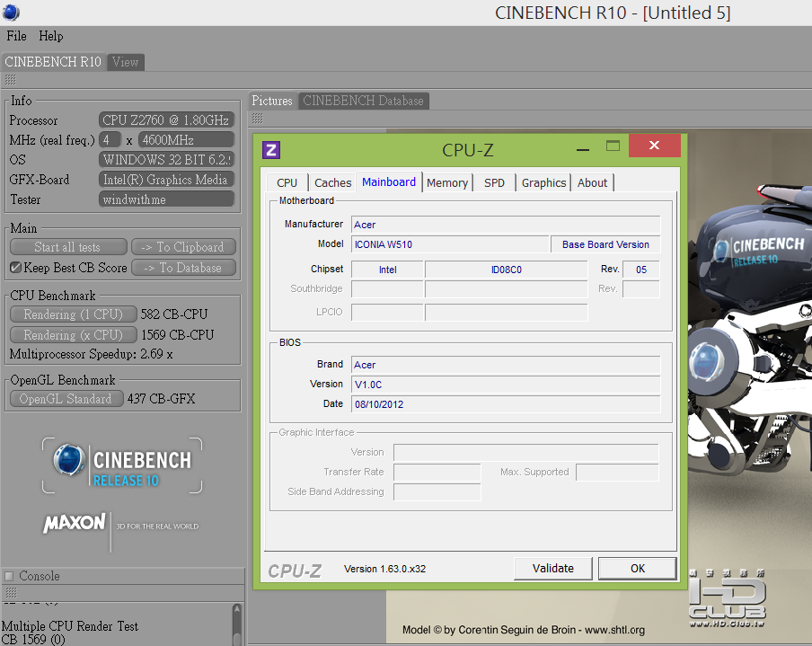The width and height of the screenshot is (812, 646).
Task: Switch to the Memory tab in CPU-Z
Action: pyautogui.click(x=447, y=183)
